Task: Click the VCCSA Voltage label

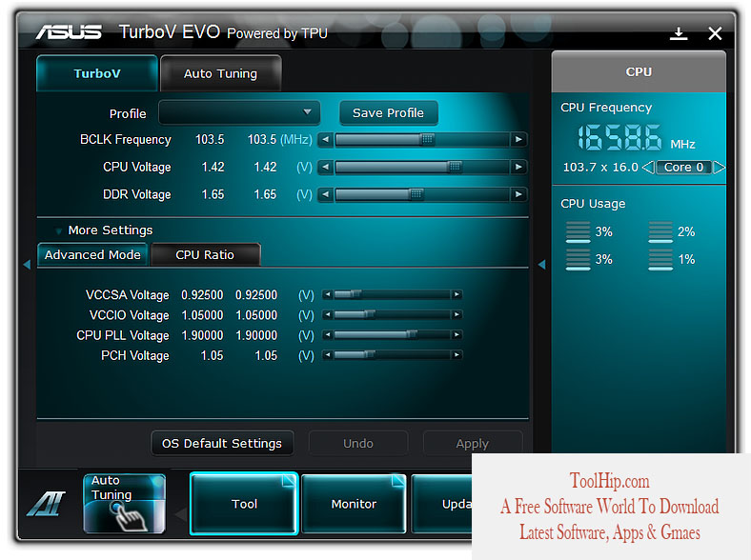Action: 127,295
